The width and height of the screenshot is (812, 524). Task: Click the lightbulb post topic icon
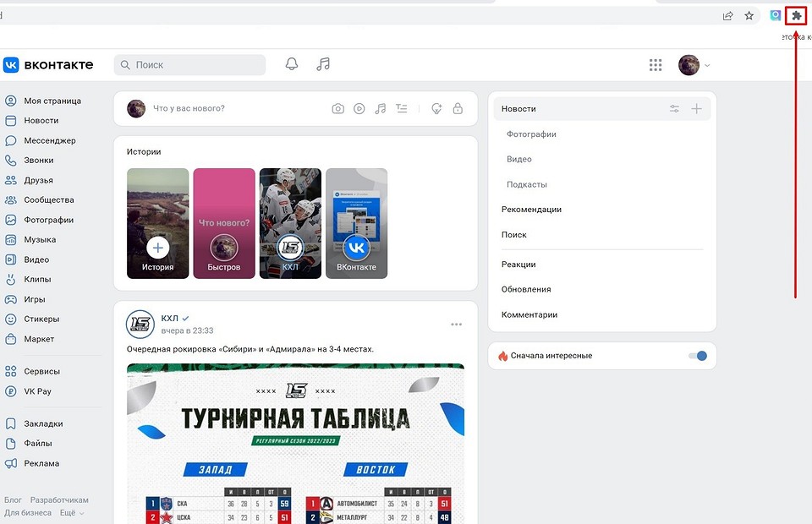click(x=436, y=109)
